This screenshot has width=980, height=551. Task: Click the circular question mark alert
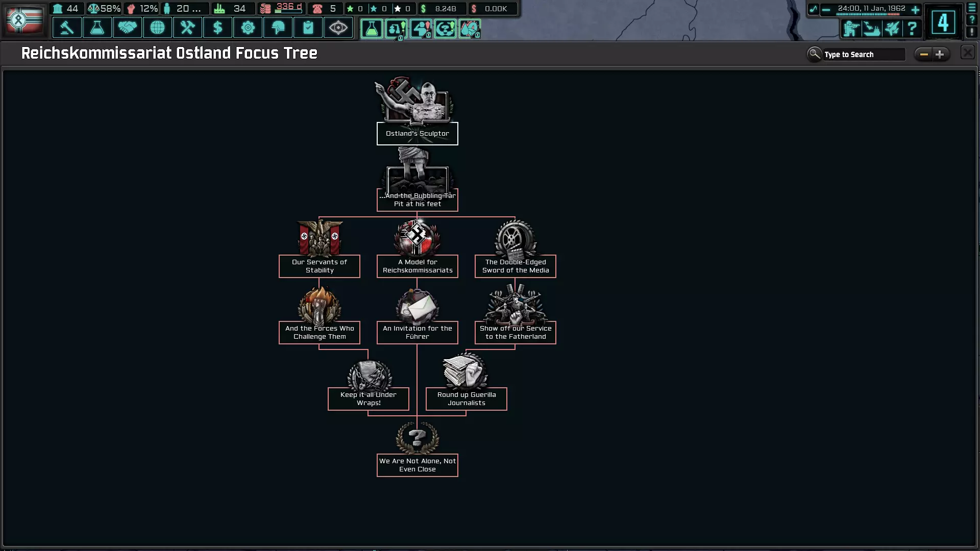(x=445, y=29)
